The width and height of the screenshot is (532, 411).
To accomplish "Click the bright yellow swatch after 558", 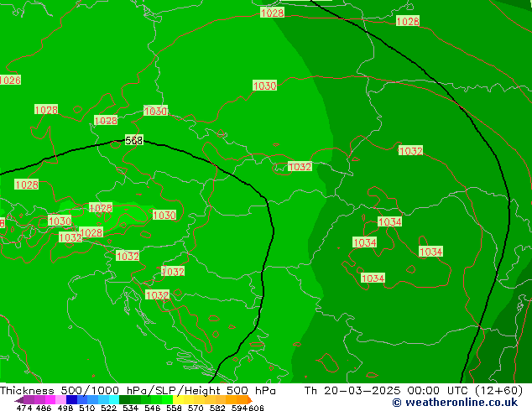I will [x=178, y=399].
